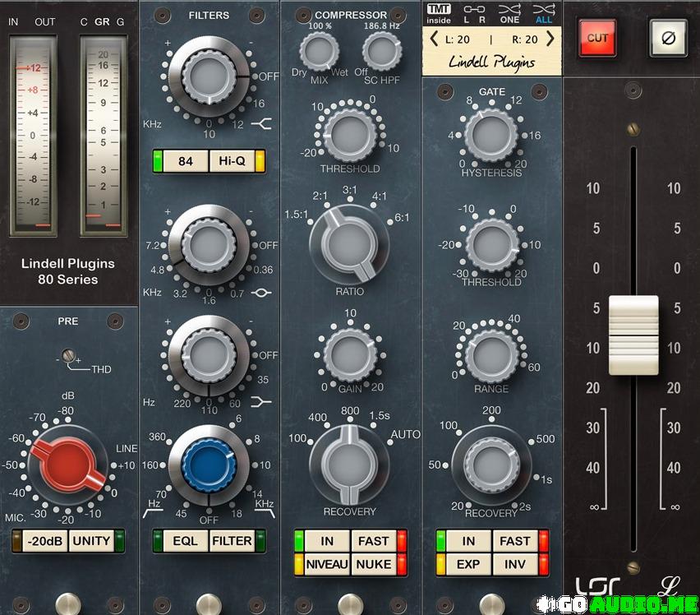Click the randomize ALL channels icon

pyautogui.click(x=544, y=14)
